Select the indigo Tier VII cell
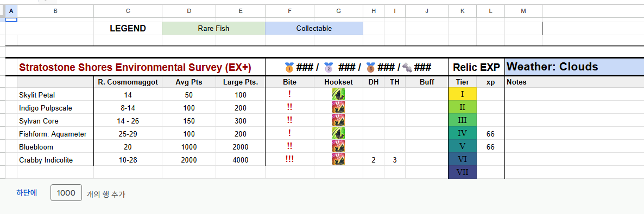This screenshot has width=644, height=214. coord(463,172)
